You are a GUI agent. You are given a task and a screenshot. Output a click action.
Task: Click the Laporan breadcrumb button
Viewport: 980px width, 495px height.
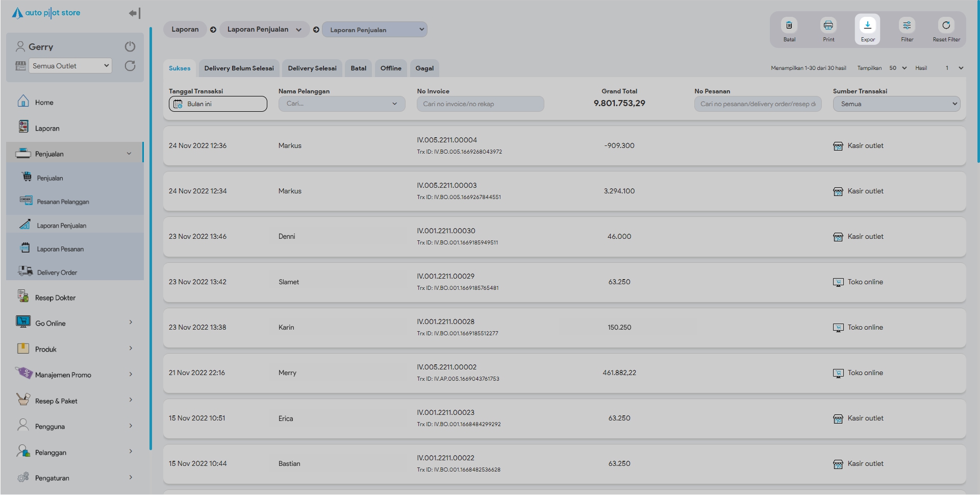(x=185, y=30)
